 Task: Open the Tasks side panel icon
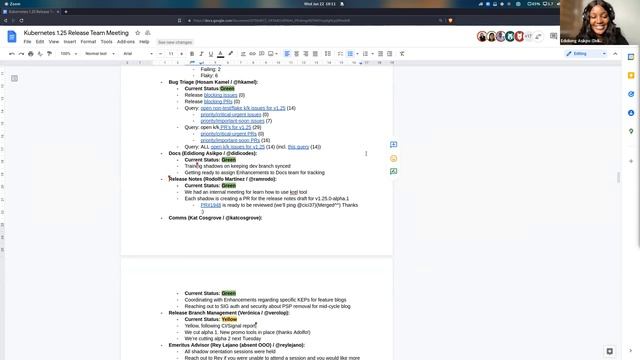click(631, 94)
